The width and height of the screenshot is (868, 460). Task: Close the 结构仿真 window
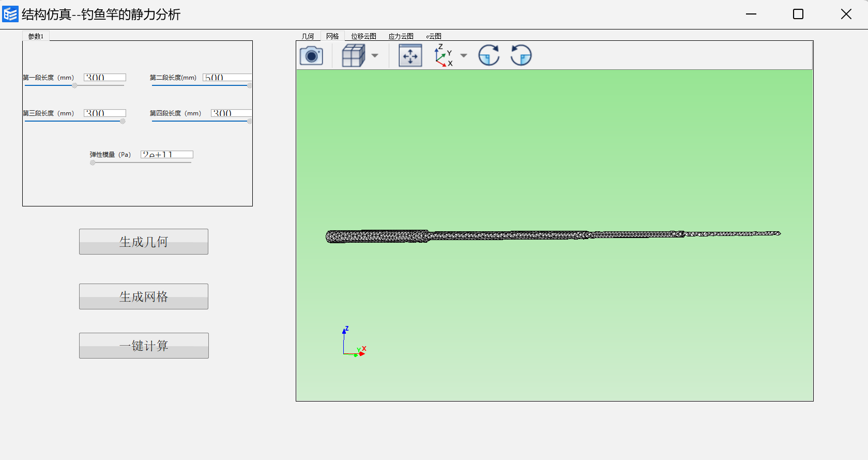846,14
